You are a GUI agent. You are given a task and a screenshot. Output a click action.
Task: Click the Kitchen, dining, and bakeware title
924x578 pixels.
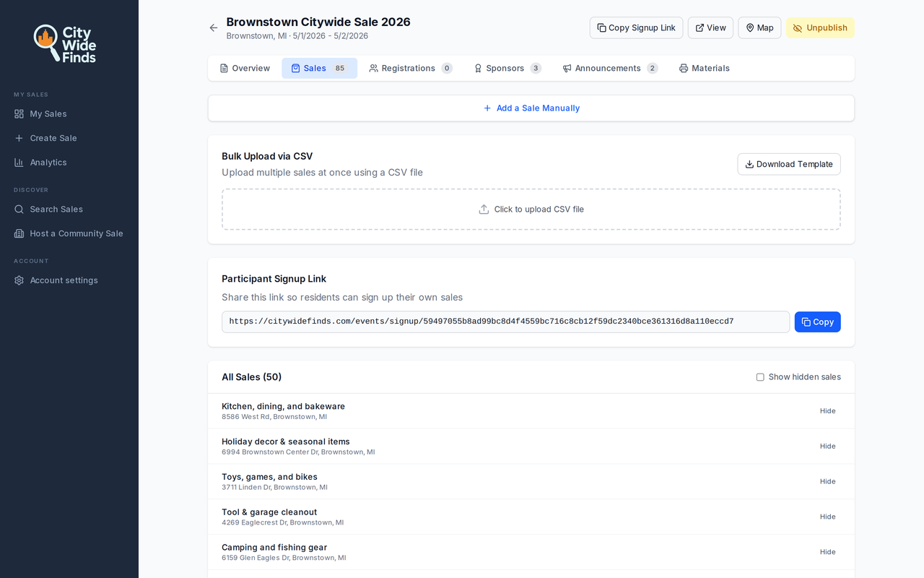pos(283,406)
